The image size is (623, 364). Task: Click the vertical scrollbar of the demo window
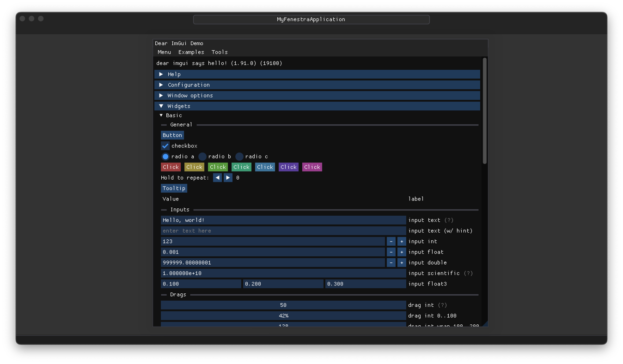[x=484, y=111]
